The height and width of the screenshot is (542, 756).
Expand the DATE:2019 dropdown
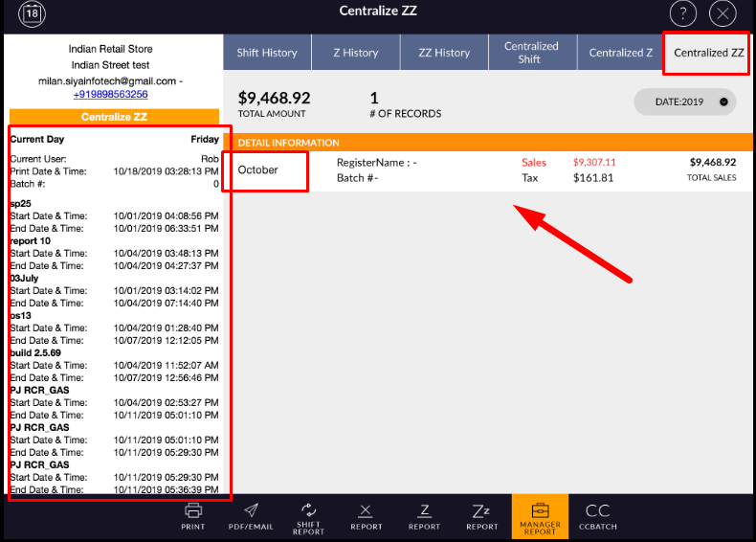684,102
